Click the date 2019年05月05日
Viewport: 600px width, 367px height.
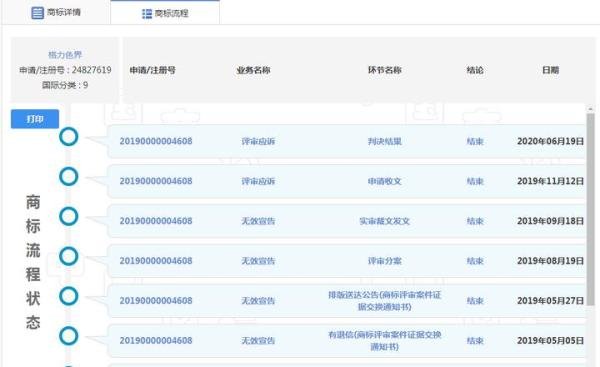tap(550, 340)
